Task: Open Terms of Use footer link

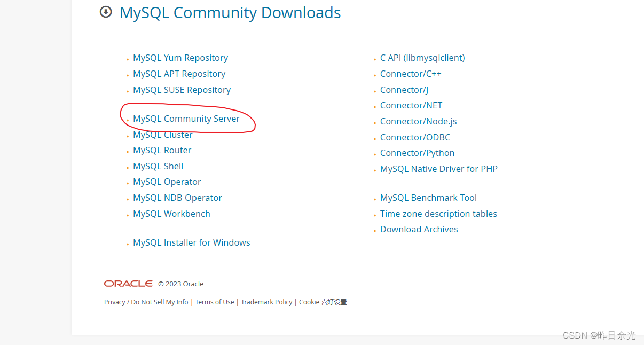Action: click(x=215, y=302)
